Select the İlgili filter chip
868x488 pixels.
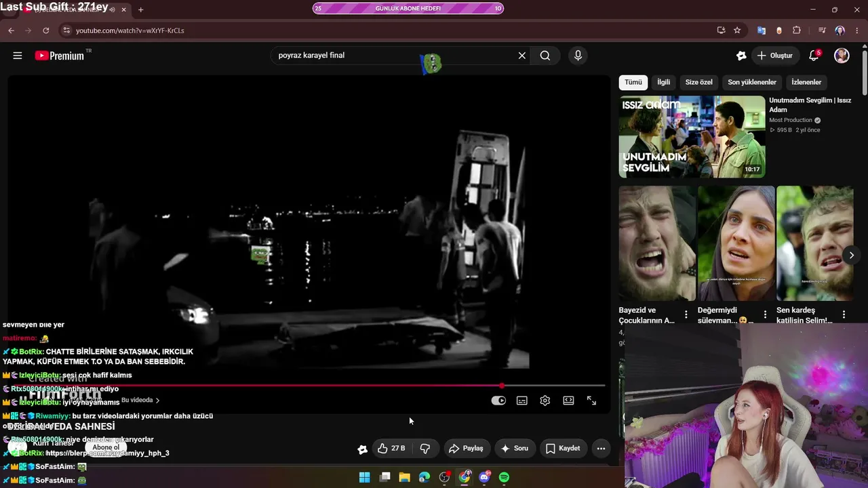coord(664,82)
